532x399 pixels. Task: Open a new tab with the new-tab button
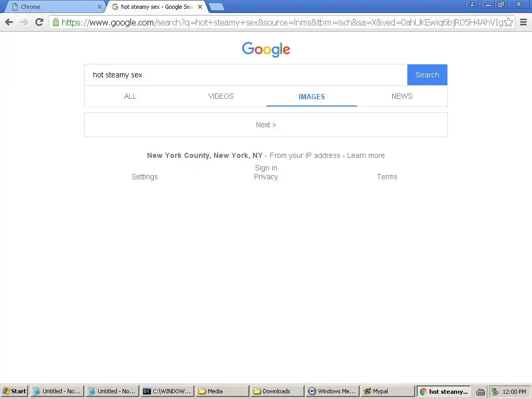(x=216, y=6)
